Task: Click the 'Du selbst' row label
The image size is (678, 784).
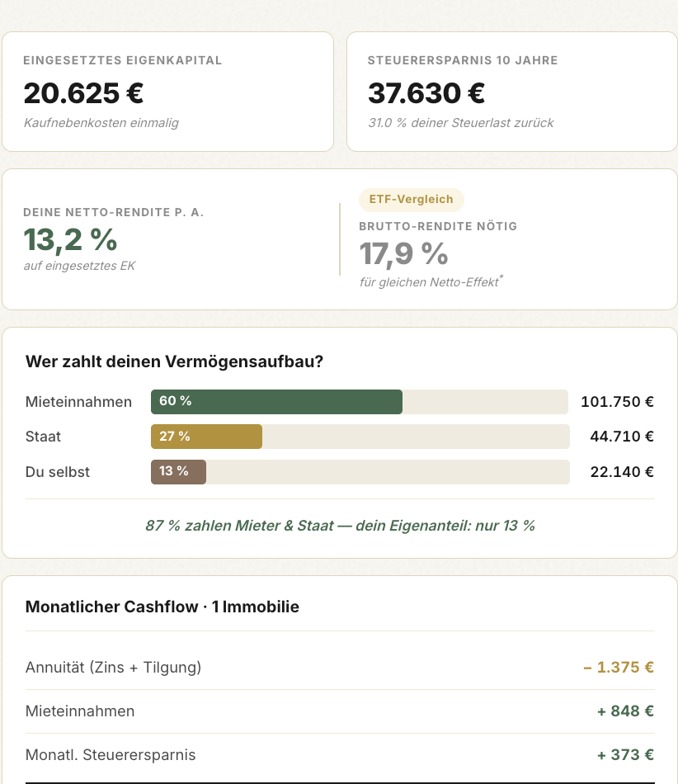Action: [58, 472]
